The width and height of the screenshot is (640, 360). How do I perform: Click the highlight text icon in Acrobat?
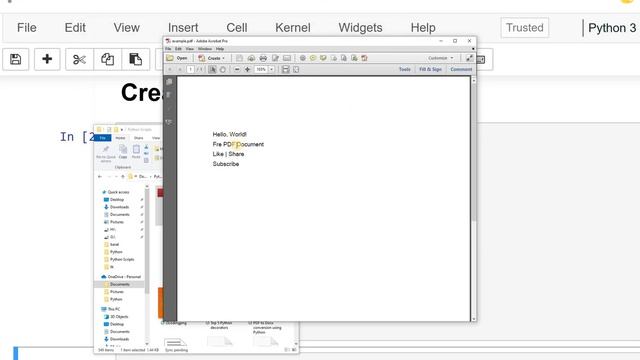323,58
